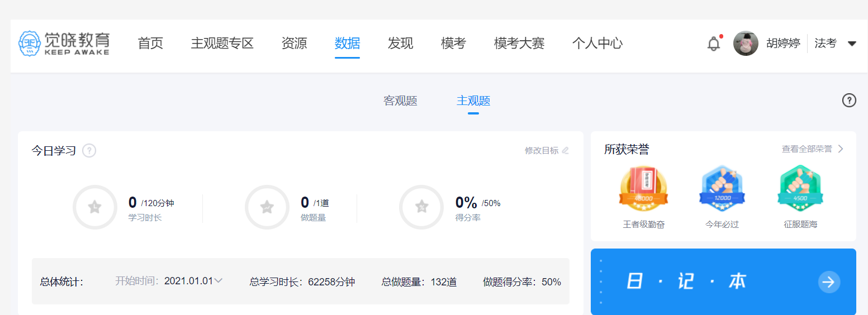Click the help icon beside 今日学习
This screenshot has width=868, height=315.
coord(89,151)
